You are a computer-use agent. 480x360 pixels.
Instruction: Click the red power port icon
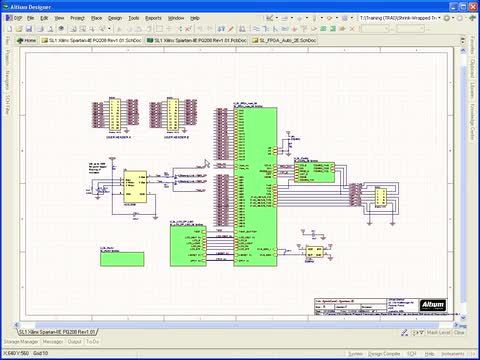coord(295,29)
